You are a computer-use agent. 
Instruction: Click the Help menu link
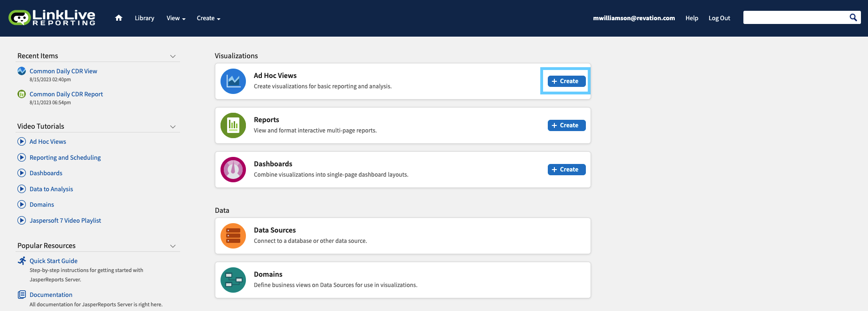pyautogui.click(x=692, y=18)
